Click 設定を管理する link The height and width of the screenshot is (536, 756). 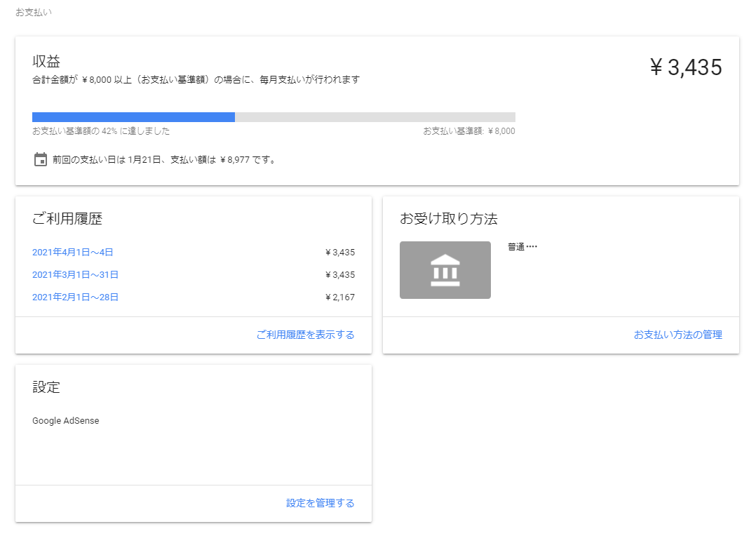click(320, 503)
